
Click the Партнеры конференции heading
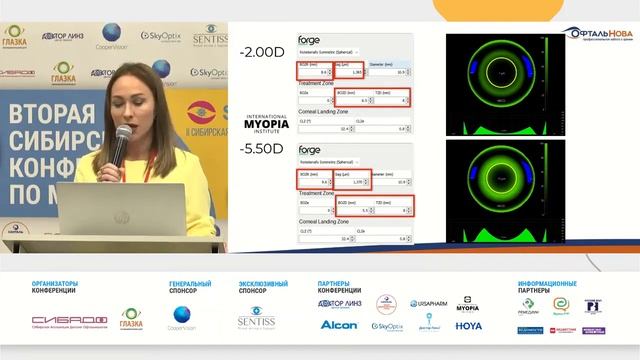coord(339,287)
